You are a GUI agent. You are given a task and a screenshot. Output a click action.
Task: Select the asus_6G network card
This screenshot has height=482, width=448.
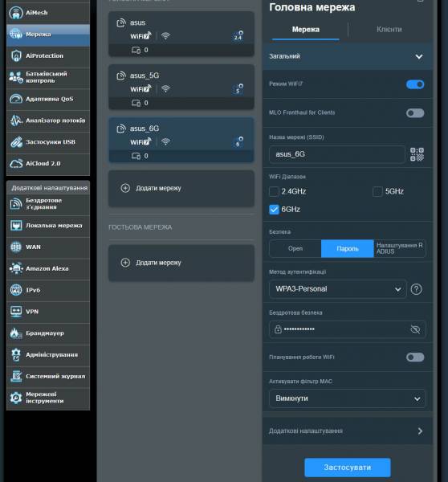coord(181,140)
